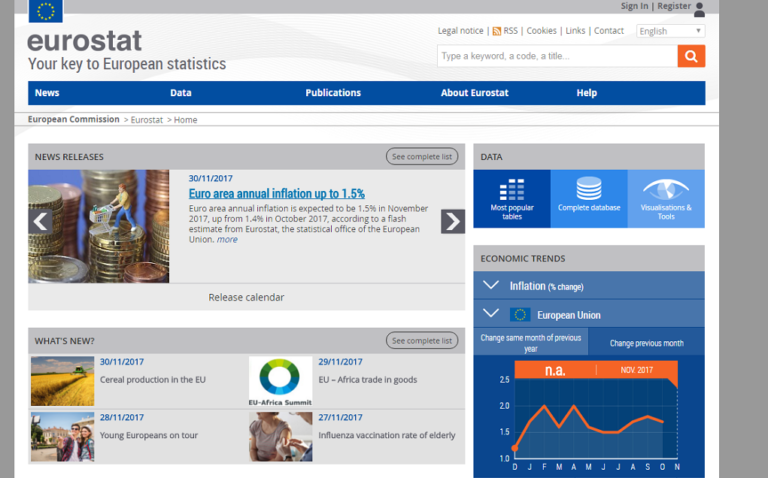Open Cereal production in the EU article
The image size is (768, 478).
pyautogui.click(x=153, y=380)
